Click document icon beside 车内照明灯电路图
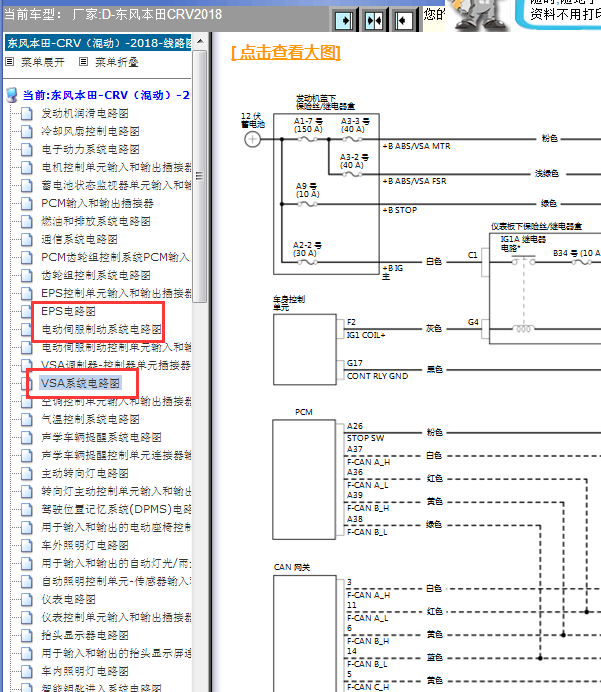Screen dimensions: 601x692 point(27,671)
